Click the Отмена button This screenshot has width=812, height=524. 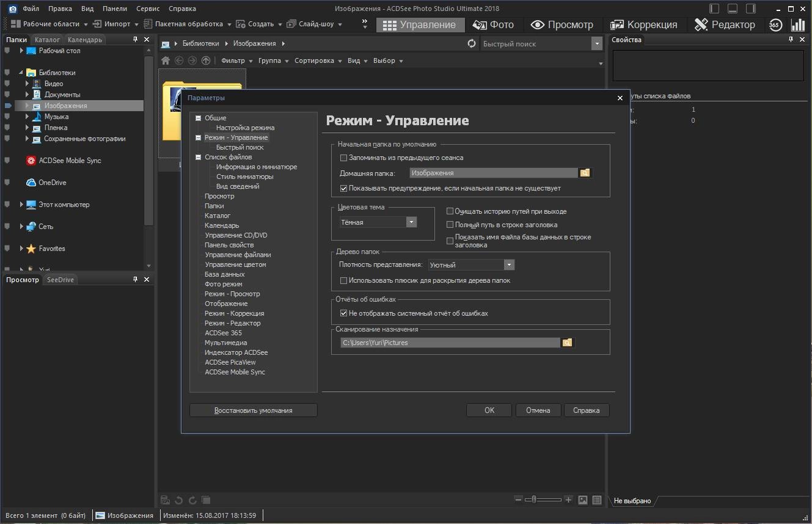538,410
